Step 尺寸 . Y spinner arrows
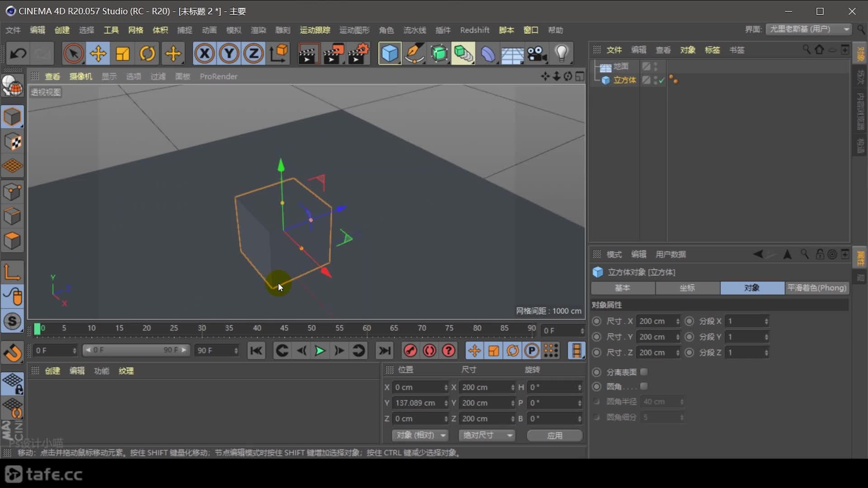 tap(677, 337)
